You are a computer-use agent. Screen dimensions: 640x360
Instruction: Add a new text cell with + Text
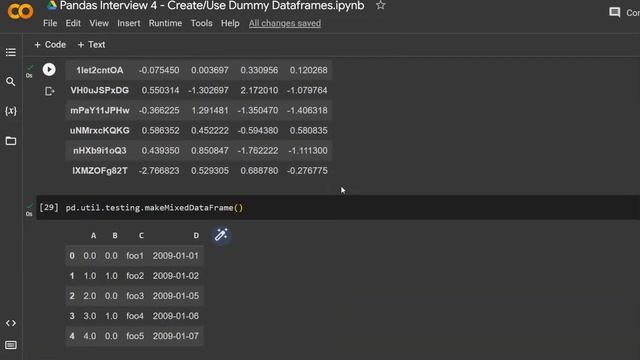(x=91, y=44)
